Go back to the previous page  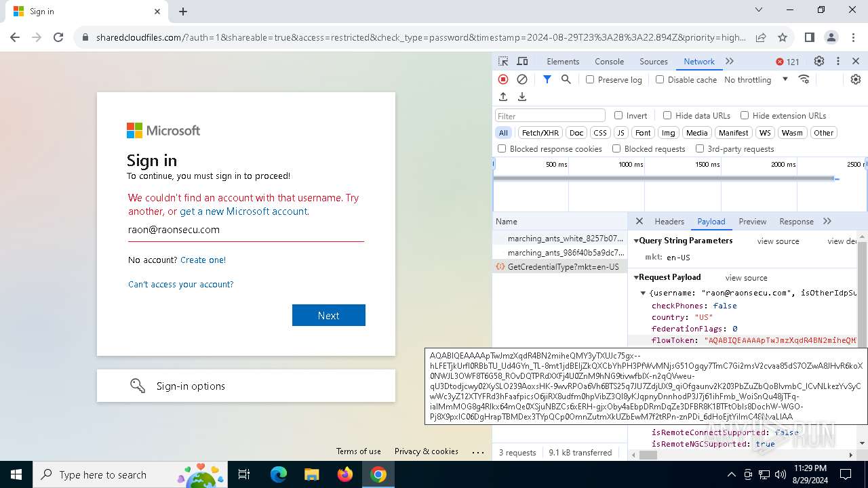pyautogui.click(x=15, y=37)
